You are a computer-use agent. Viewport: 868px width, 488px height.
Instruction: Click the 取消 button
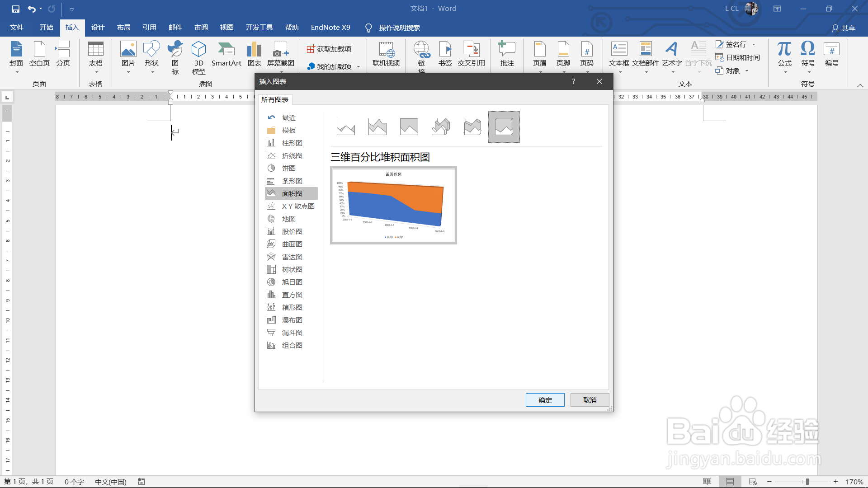click(590, 400)
